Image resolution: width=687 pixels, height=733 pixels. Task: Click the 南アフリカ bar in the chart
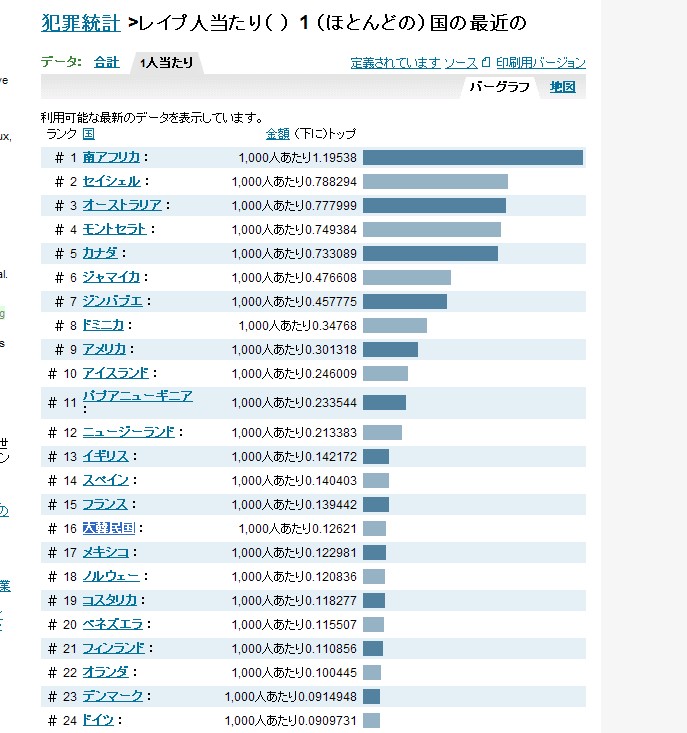coord(472,157)
